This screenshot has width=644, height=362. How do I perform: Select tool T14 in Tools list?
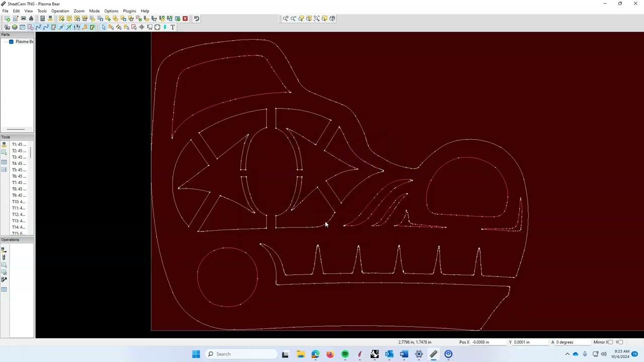19,227
